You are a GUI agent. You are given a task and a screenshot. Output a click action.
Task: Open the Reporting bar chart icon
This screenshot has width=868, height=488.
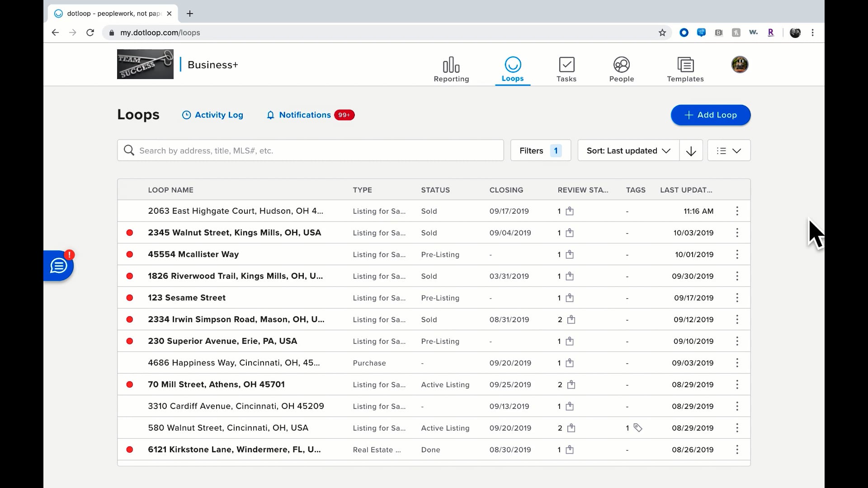451,65
